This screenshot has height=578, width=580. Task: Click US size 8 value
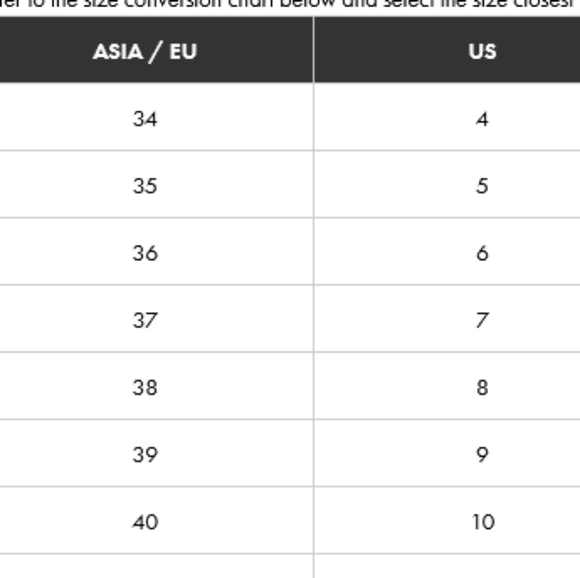[x=482, y=388]
